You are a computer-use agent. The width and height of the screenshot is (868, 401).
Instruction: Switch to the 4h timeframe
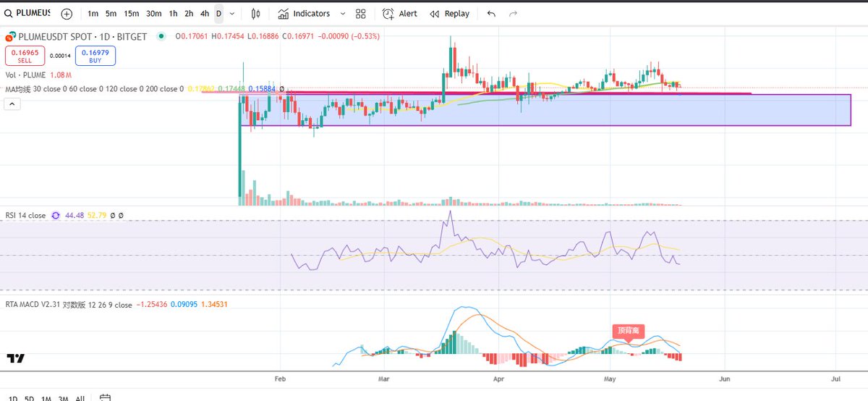click(x=205, y=14)
